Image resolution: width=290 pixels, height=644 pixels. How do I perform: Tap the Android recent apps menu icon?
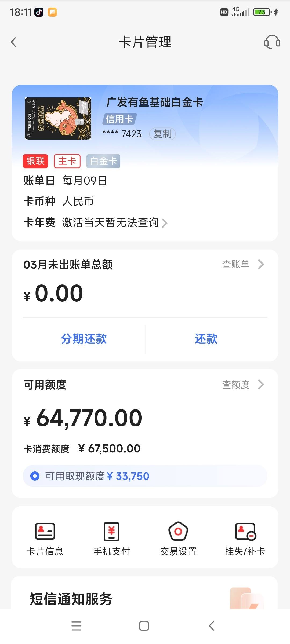77,626
